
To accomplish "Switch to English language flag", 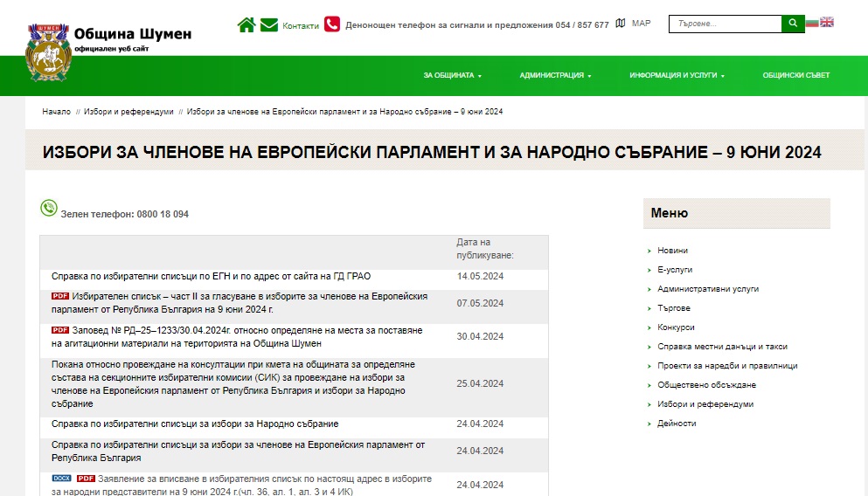I will click(827, 23).
